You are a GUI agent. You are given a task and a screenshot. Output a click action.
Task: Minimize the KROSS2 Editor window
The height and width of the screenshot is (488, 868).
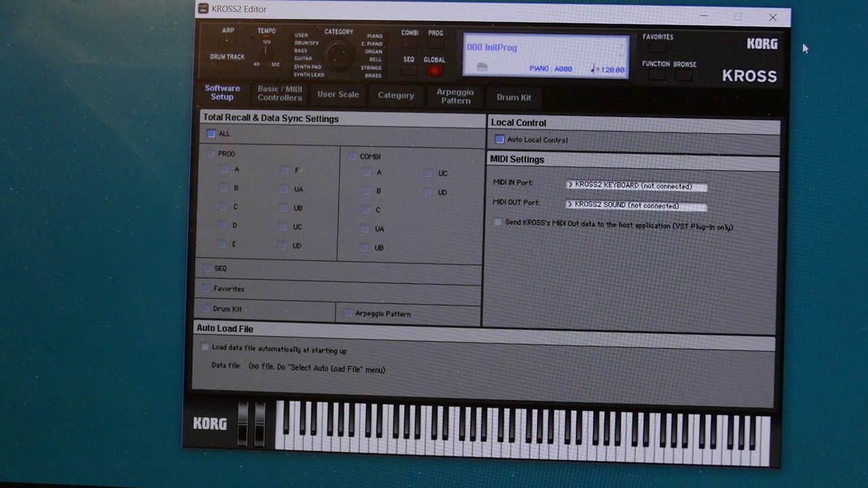click(703, 16)
